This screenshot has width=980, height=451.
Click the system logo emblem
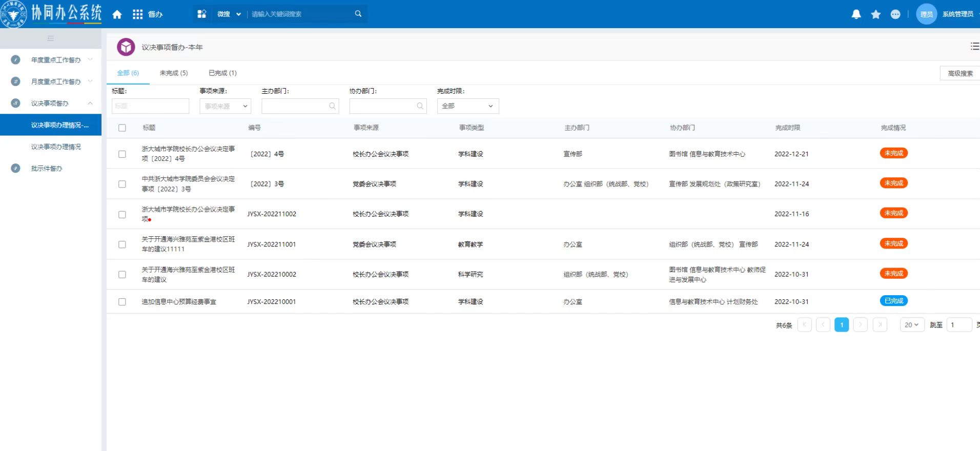(x=13, y=14)
